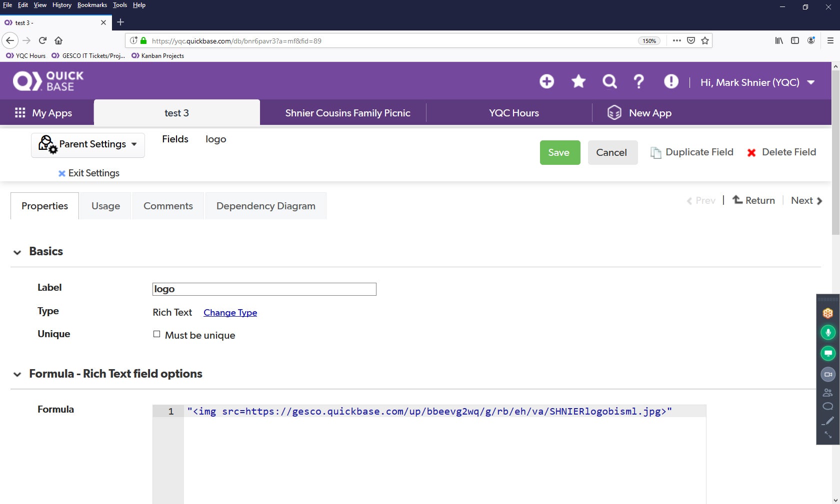Image resolution: width=840 pixels, height=504 pixels.
Task: Collapse the Formula - Rich Text field options section
Action: (x=17, y=374)
